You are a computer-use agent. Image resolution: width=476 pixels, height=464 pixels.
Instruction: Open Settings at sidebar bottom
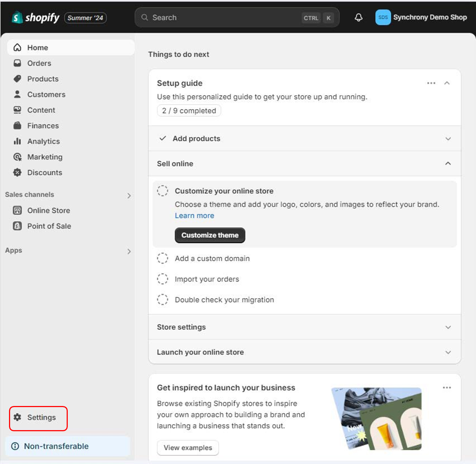[38, 418]
